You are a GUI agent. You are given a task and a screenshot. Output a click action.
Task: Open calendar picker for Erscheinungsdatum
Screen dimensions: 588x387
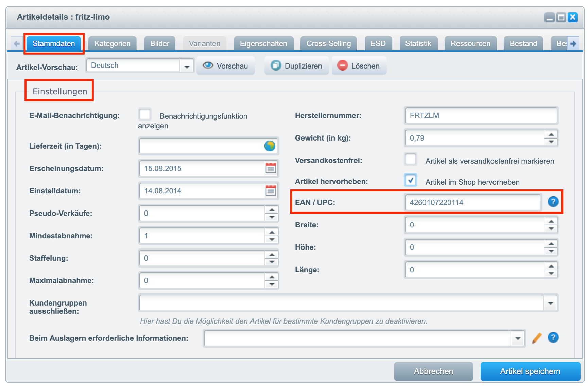click(271, 168)
